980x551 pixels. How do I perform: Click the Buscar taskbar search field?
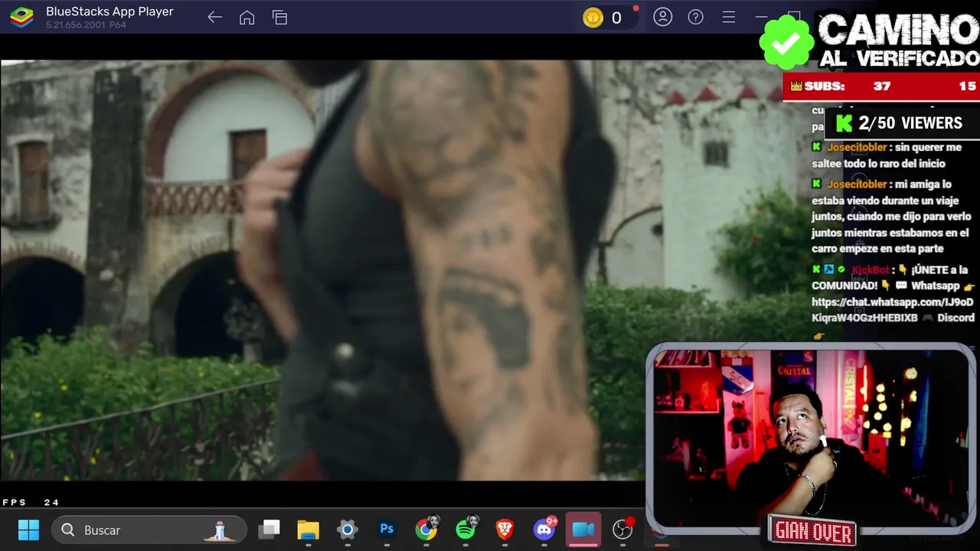click(x=149, y=530)
